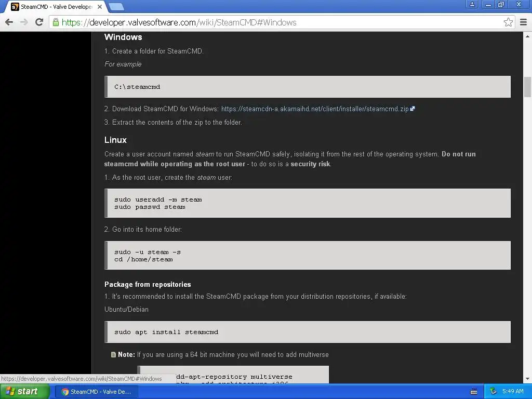Click the browser forward arrow
This screenshot has height=399, width=532.
pyautogui.click(x=24, y=22)
